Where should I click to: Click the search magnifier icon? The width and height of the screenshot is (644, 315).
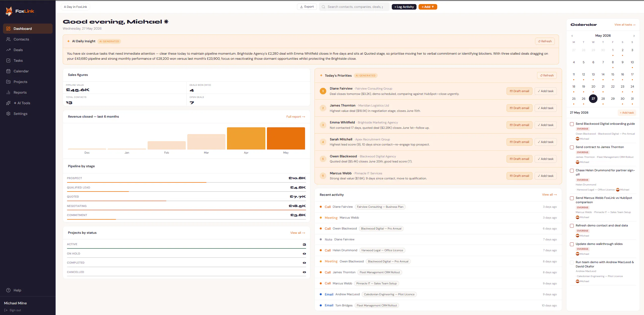pyautogui.click(x=323, y=7)
